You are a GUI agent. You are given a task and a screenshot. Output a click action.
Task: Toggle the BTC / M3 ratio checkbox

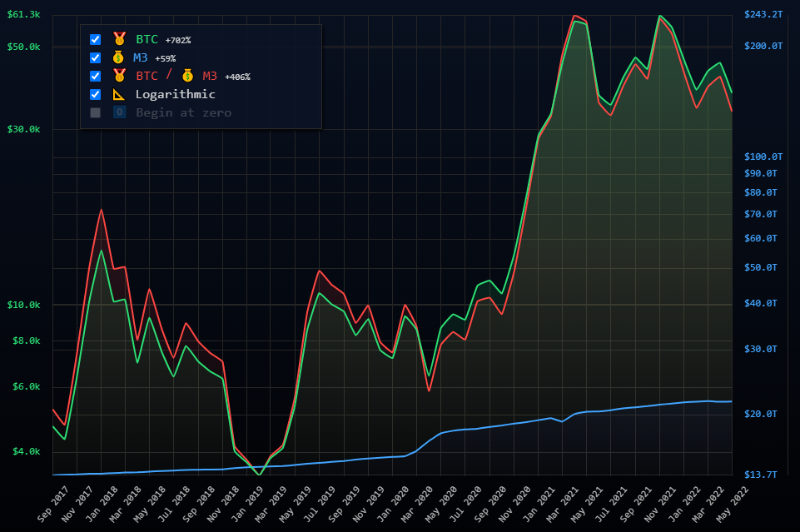[x=95, y=76]
